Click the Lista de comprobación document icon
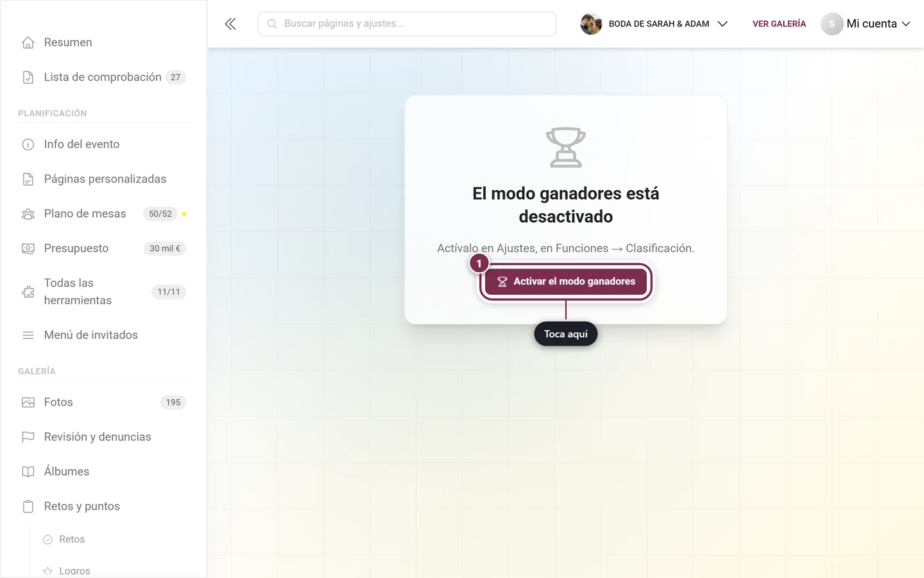The width and height of the screenshot is (924, 578). pos(28,77)
